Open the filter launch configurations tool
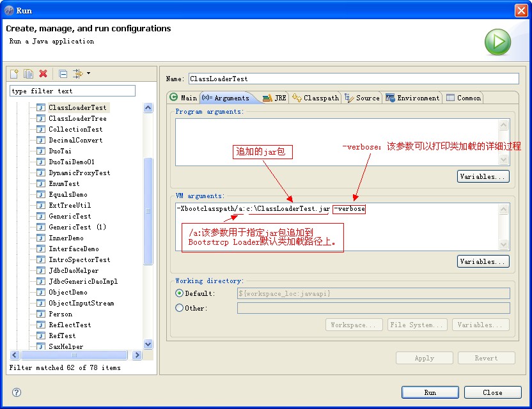 point(77,73)
